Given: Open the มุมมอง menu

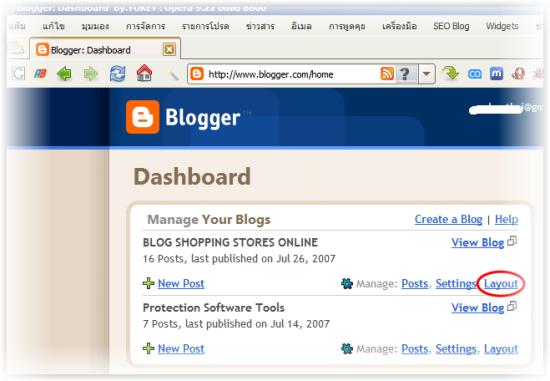Looking at the screenshot, I should [95, 26].
